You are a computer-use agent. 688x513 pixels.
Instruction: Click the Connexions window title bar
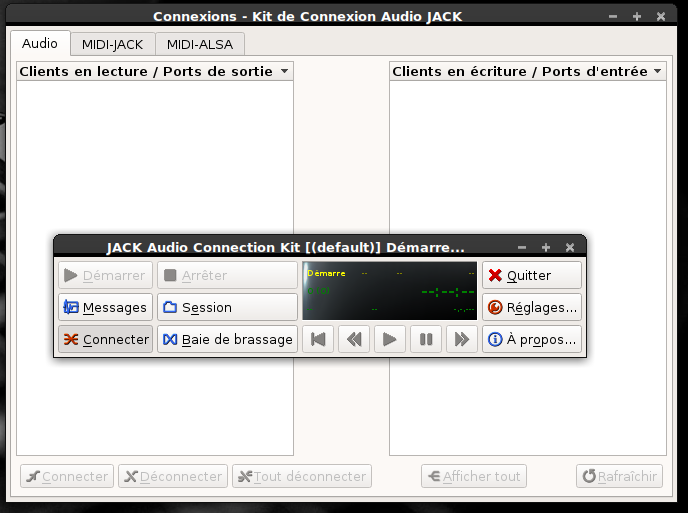[307, 16]
